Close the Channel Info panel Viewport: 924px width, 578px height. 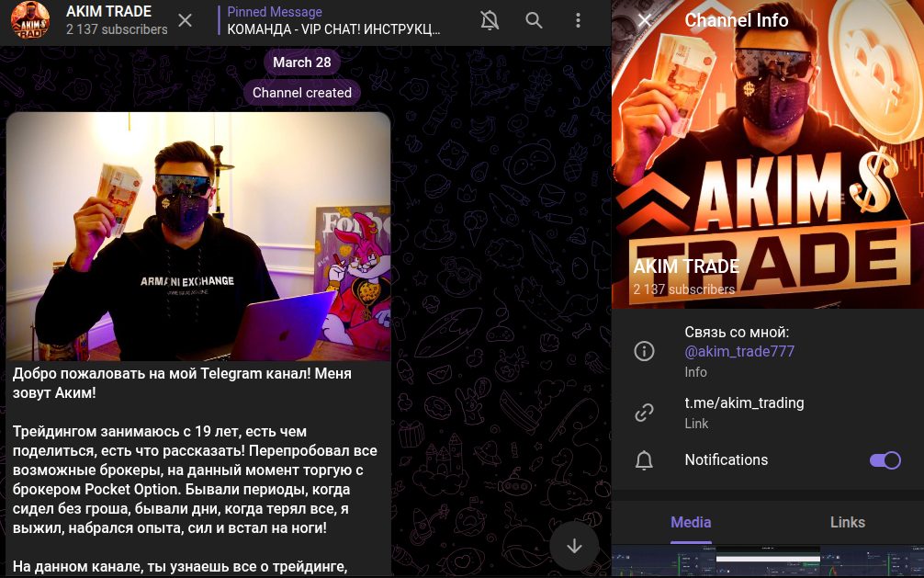[x=645, y=20]
